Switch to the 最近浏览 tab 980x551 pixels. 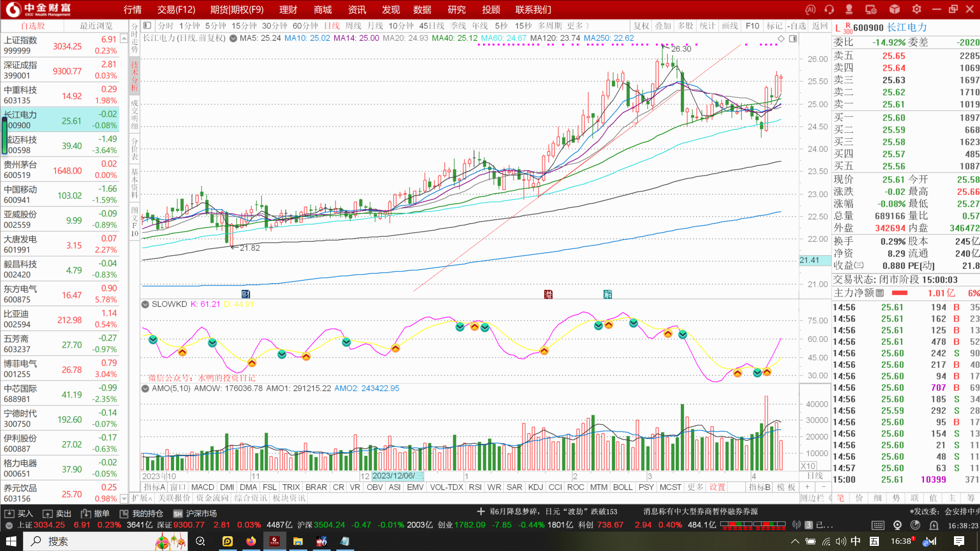tap(96, 26)
